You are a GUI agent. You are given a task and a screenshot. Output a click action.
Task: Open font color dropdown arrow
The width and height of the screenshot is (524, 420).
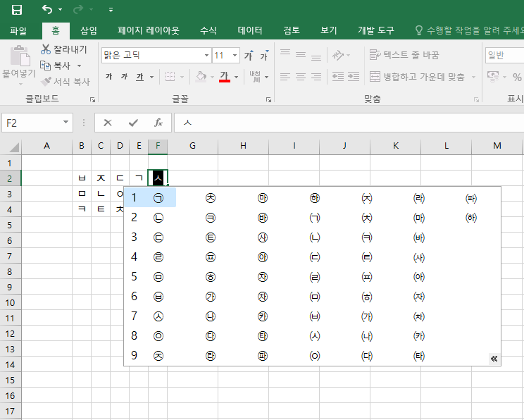(x=236, y=77)
